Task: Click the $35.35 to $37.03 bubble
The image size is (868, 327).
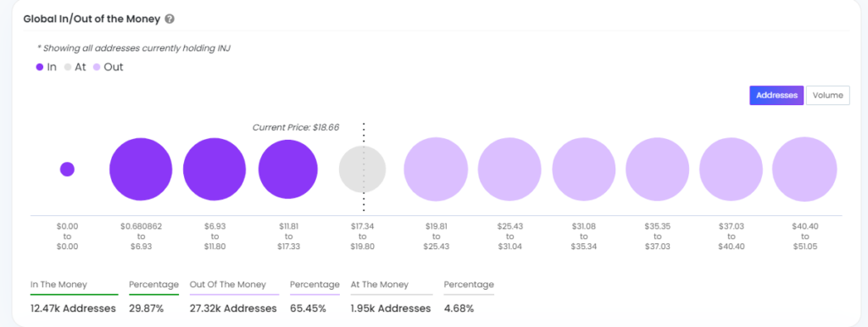Action: [657, 169]
